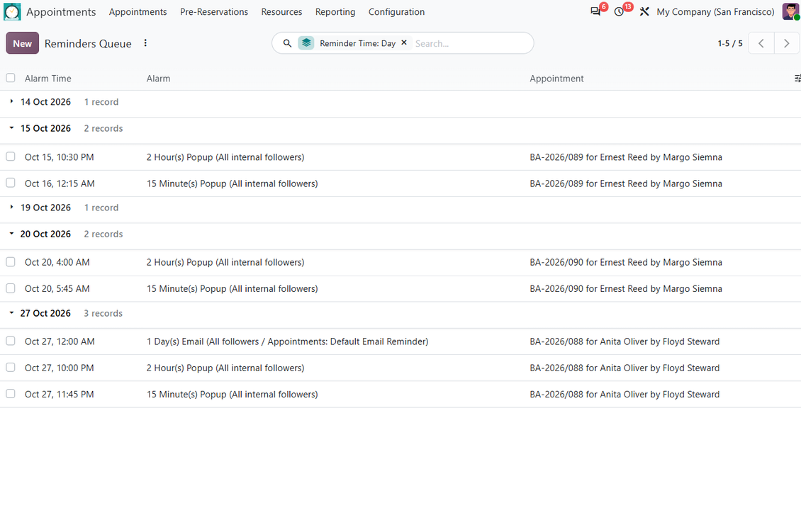Tick the Oct 27, 12:00 AM row checkbox
The image size is (801, 532).
point(11,341)
